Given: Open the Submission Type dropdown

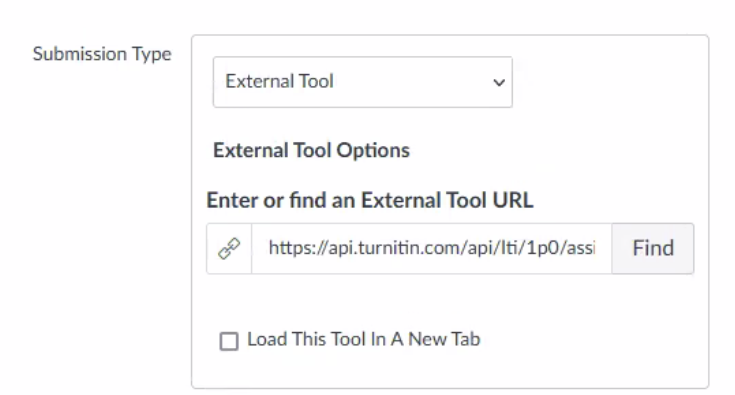Looking at the screenshot, I should coord(362,82).
